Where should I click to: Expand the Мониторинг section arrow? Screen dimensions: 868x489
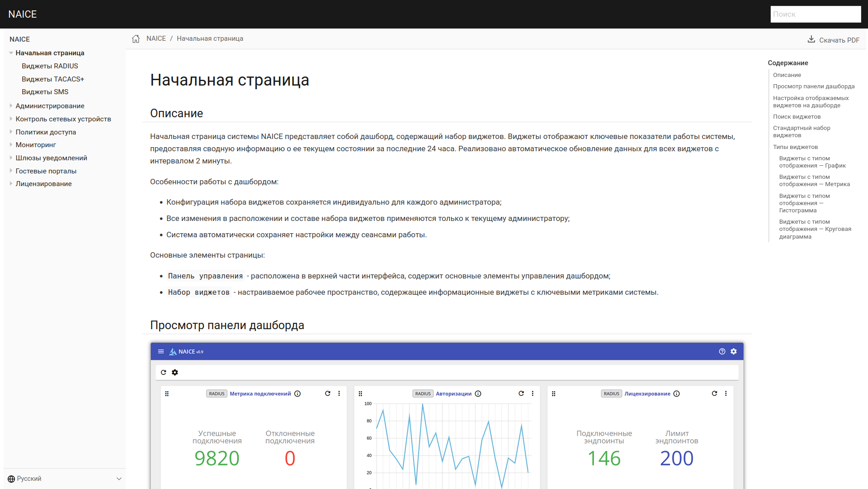coord(11,144)
